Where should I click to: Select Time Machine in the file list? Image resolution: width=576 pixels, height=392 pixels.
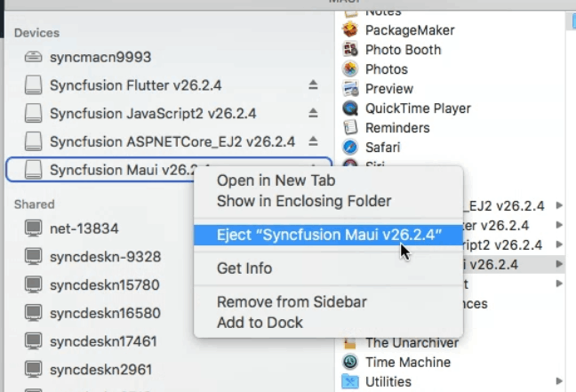tap(408, 363)
